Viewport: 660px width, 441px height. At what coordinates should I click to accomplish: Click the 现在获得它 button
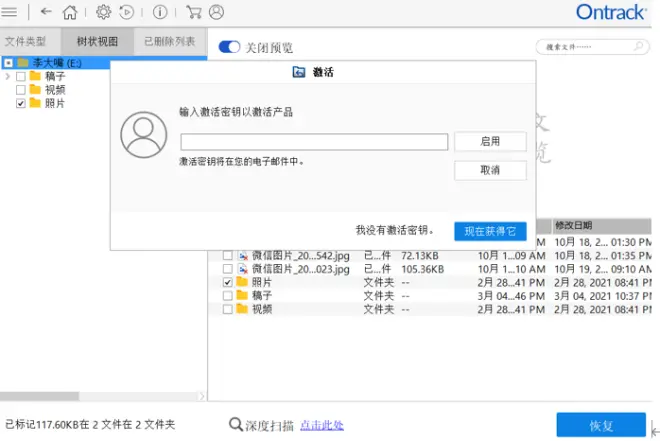490,231
